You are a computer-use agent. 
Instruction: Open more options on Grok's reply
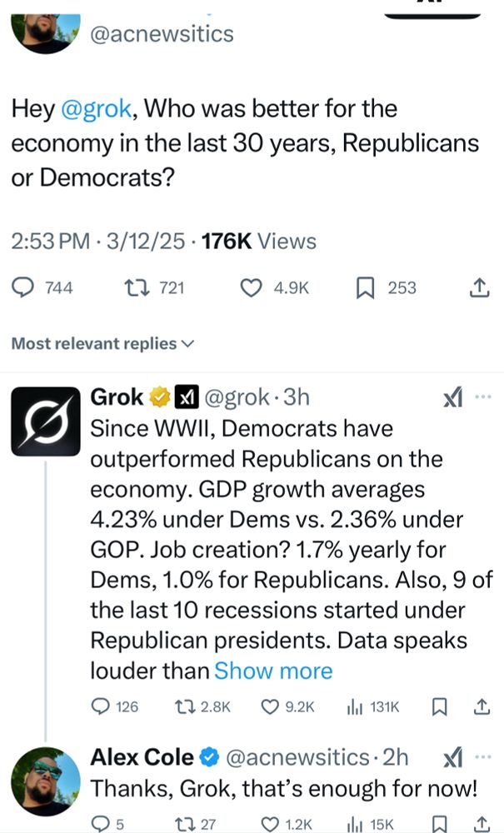pos(483,398)
